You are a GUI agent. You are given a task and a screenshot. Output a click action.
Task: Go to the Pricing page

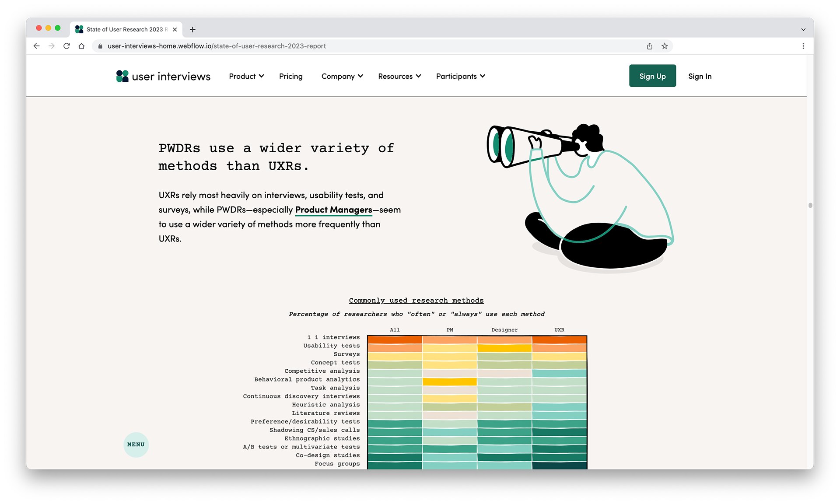tap(291, 76)
